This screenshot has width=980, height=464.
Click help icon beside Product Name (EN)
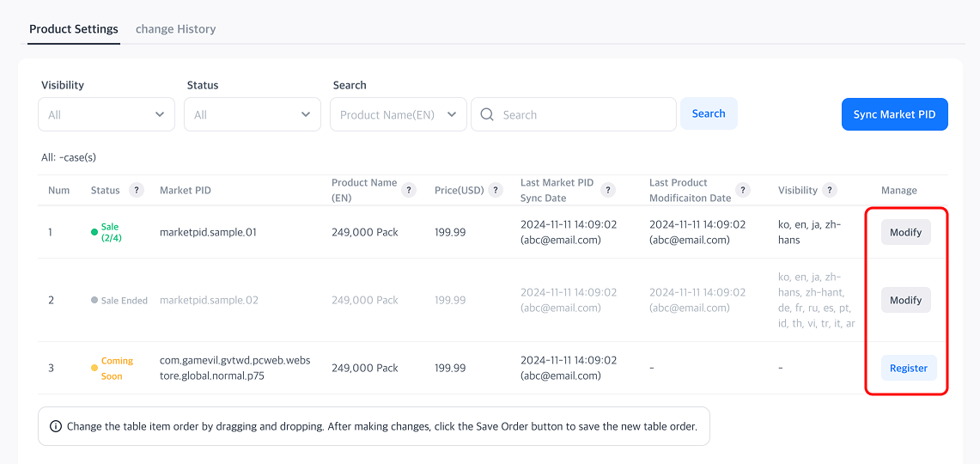[409, 190]
